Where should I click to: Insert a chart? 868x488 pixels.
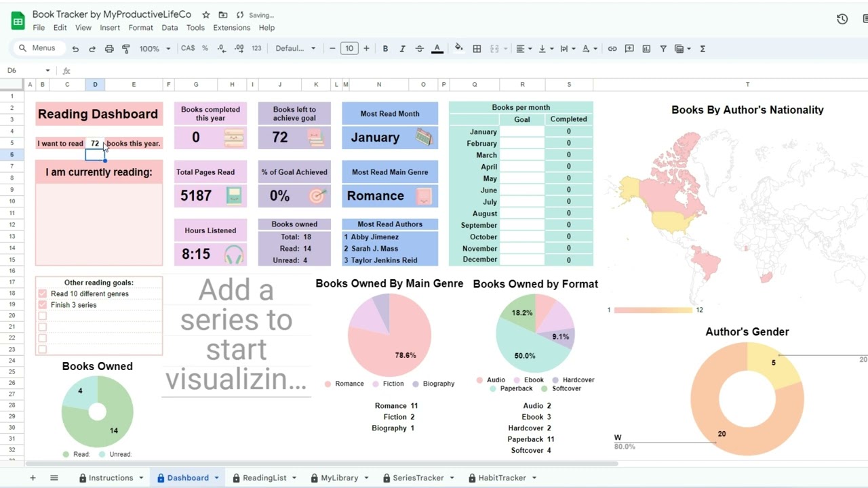646,49
